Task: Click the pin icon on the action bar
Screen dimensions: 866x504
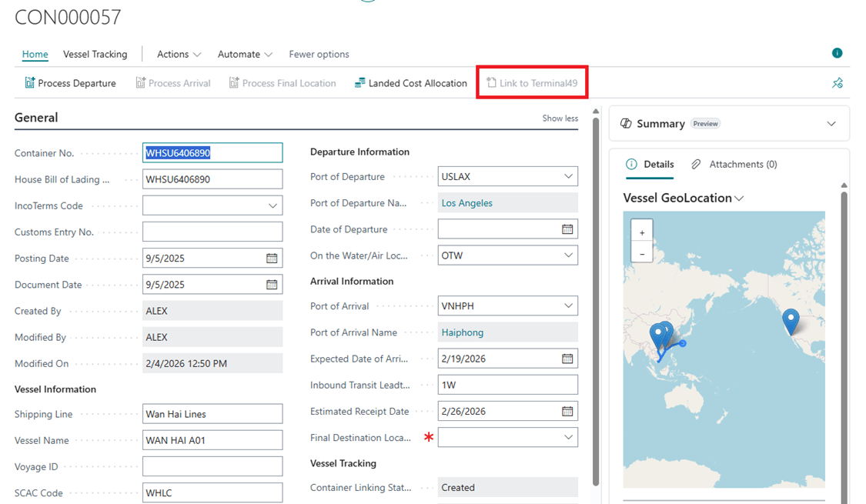Action: [838, 83]
